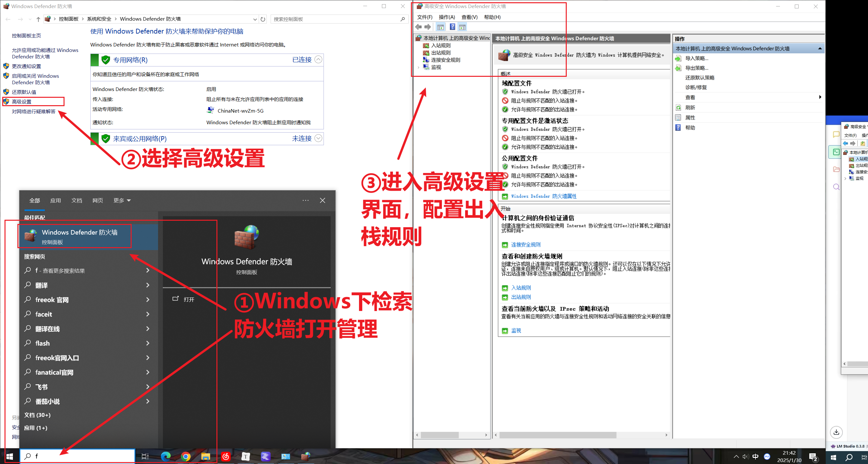Click the 连接安全规则 link in overview
This screenshot has height=464, width=868.
coord(526,245)
